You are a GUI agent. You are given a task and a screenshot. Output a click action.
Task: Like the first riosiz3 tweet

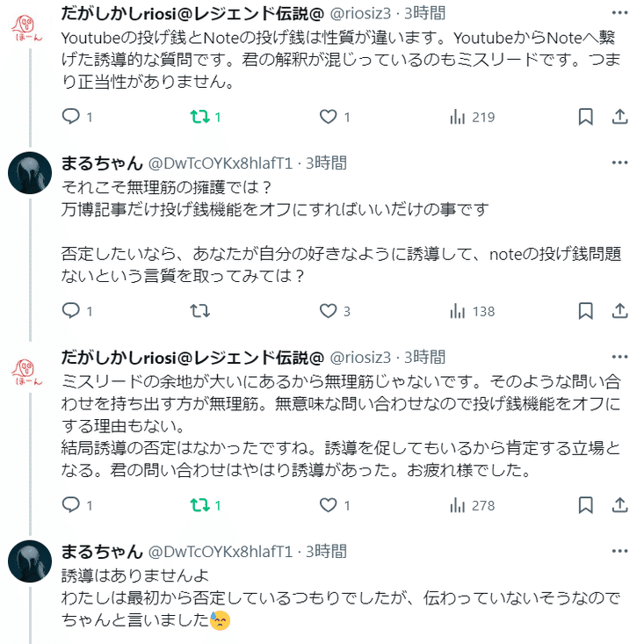point(328,117)
